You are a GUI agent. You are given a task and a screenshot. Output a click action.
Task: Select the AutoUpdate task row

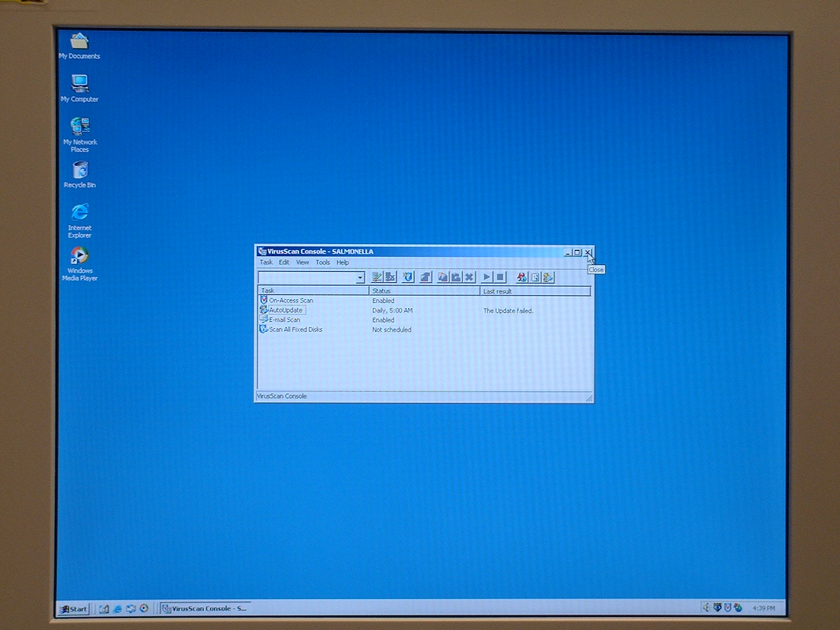286,310
